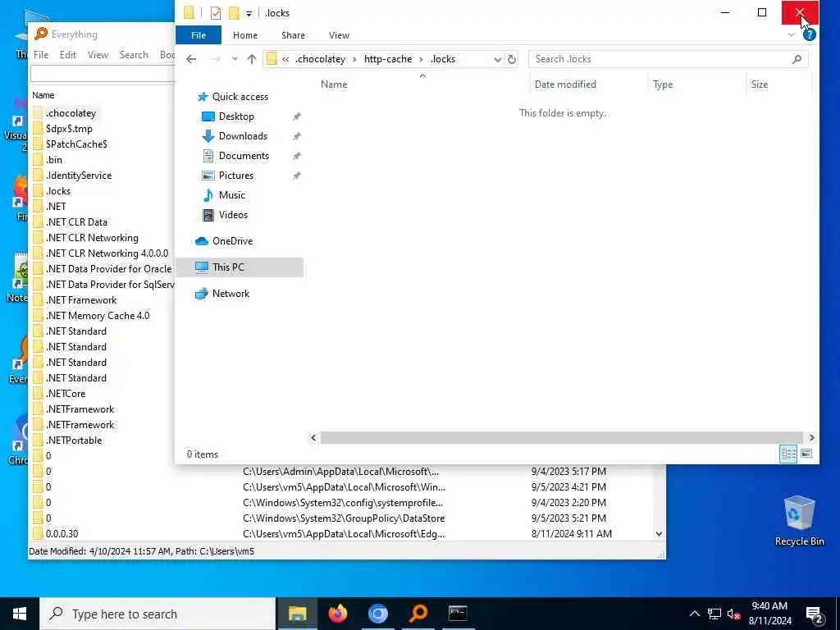Open Documents in navigation pane
Image resolution: width=840 pixels, height=630 pixels.
click(x=244, y=156)
